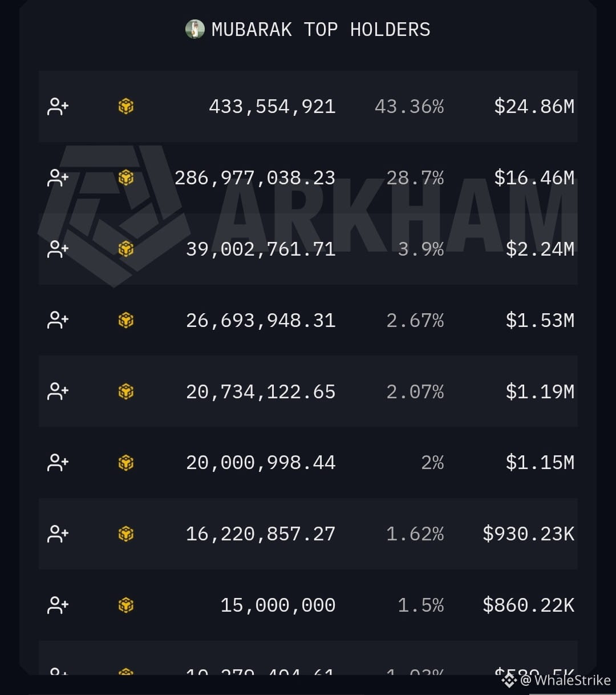Select the $24.86M value cell
Screen dimensions: 616x695
tap(534, 107)
